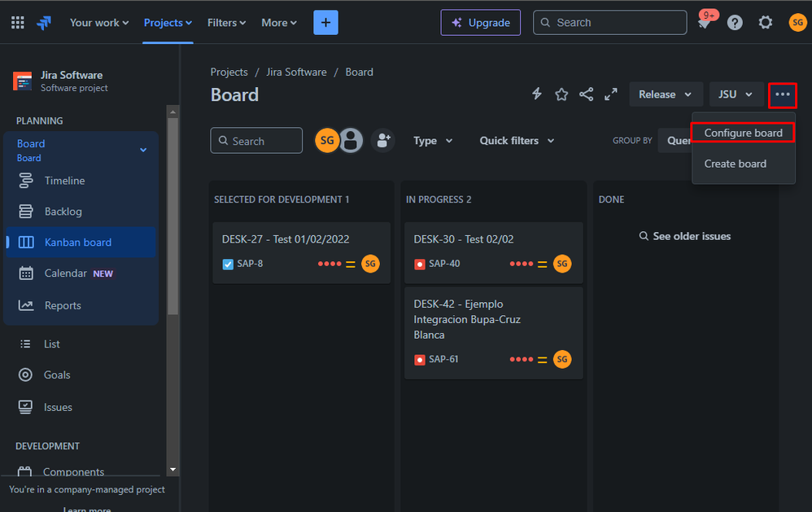Filter by the unassigned avatar
Viewport: 812px width, 512px height.
pos(351,141)
